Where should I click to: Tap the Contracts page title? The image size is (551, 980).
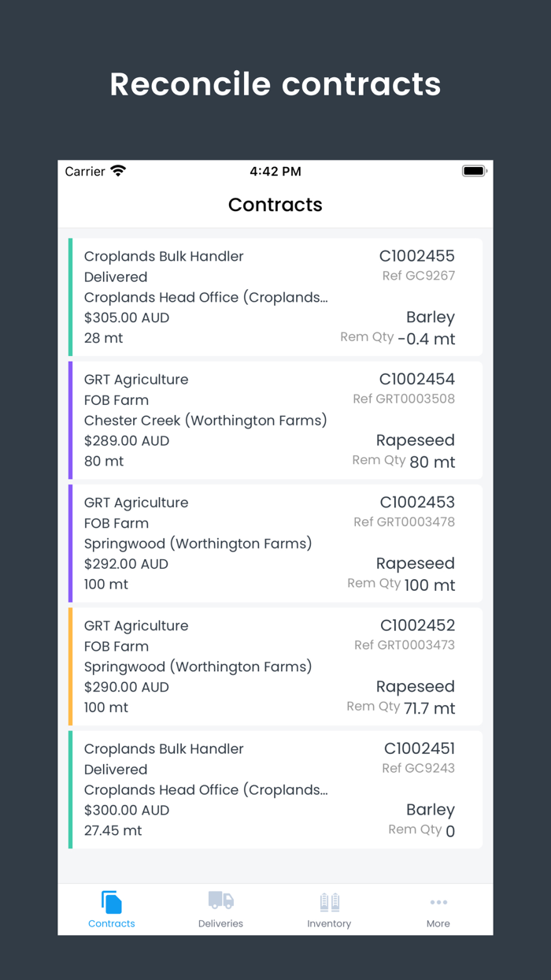point(275,205)
